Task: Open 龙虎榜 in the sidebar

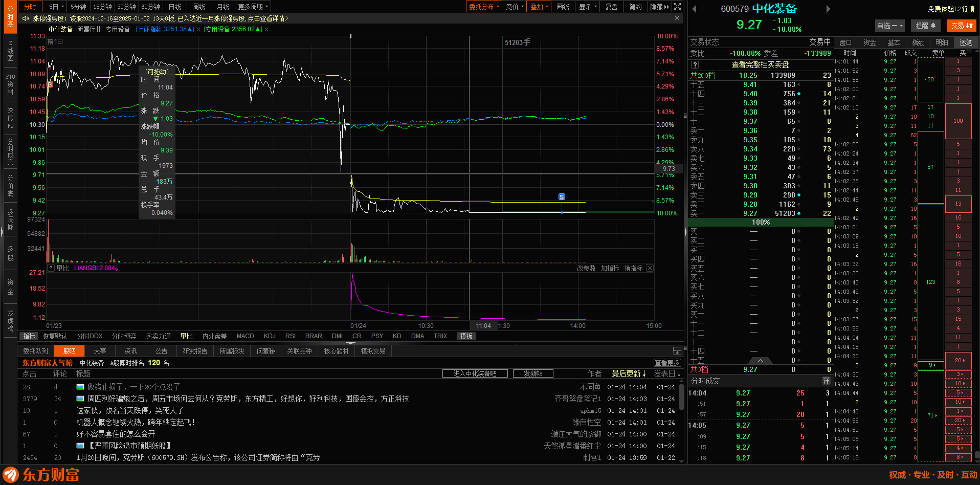Action: 10,321
